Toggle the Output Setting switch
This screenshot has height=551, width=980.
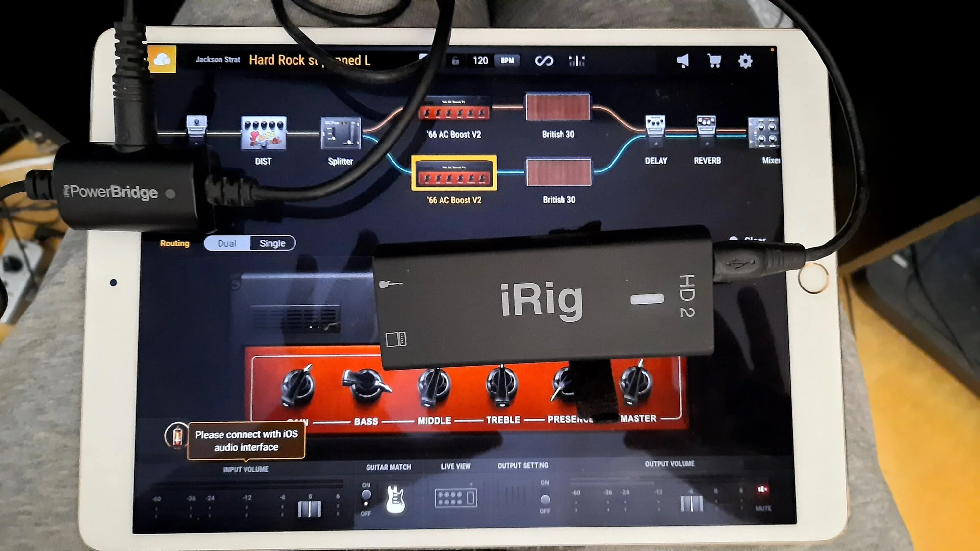coord(545,499)
